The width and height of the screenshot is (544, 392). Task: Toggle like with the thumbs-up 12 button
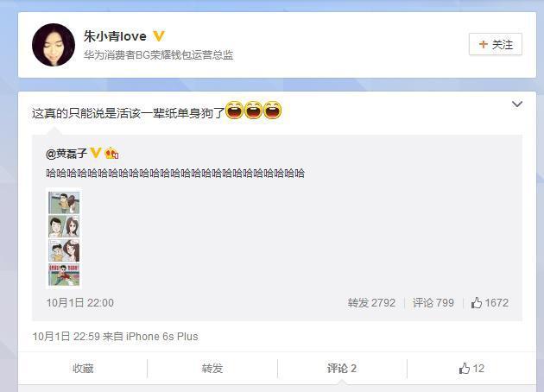471,368
